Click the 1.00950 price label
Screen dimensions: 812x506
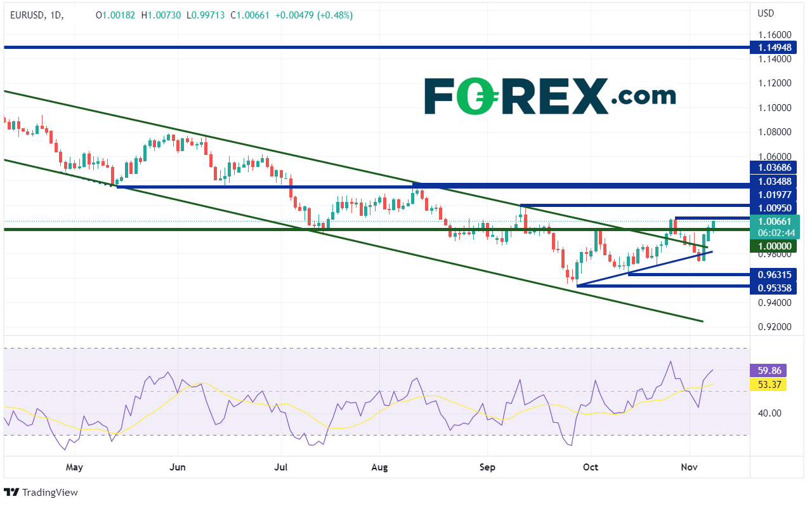point(774,208)
